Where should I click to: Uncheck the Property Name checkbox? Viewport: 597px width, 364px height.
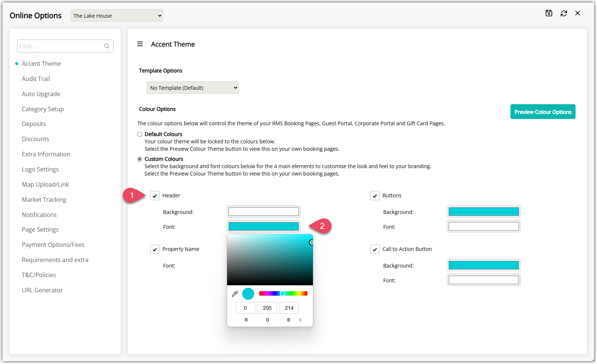(155, 249)
